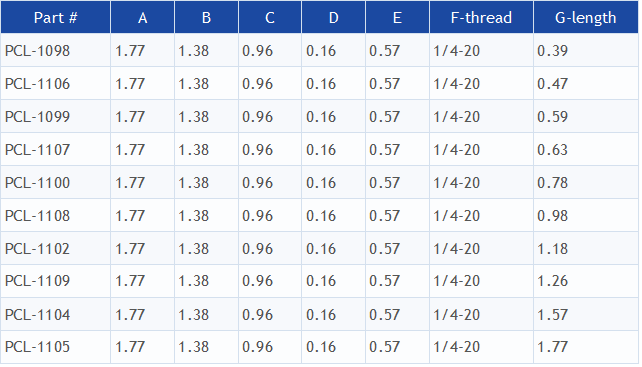Screen dimensions: 642x367
Task: Select the G-length column header
Action: point(585,17)
